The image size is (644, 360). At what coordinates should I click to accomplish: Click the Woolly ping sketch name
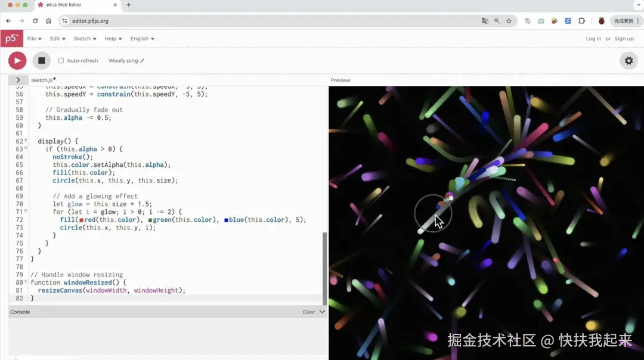(123, 61)
